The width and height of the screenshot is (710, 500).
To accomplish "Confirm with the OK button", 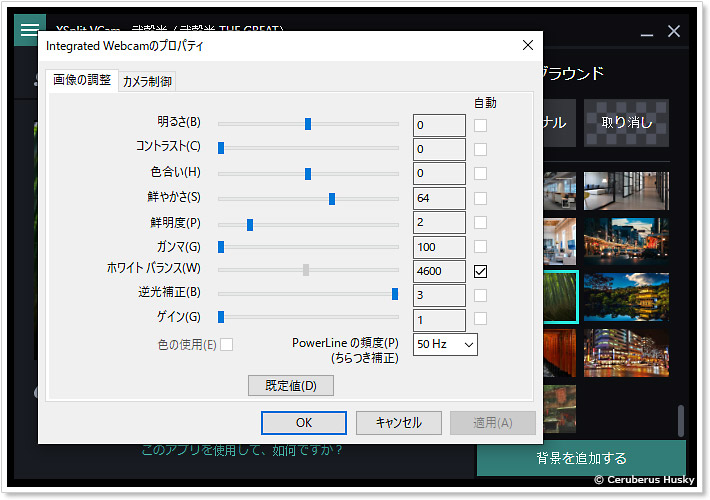I will (x=304, y=423).
